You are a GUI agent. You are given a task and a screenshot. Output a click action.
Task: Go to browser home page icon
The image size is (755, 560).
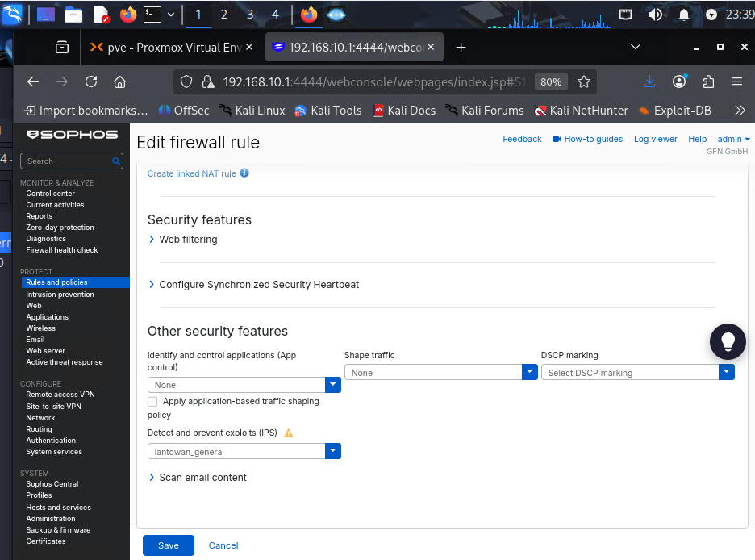pyautogui.click(x=119, y=81)
